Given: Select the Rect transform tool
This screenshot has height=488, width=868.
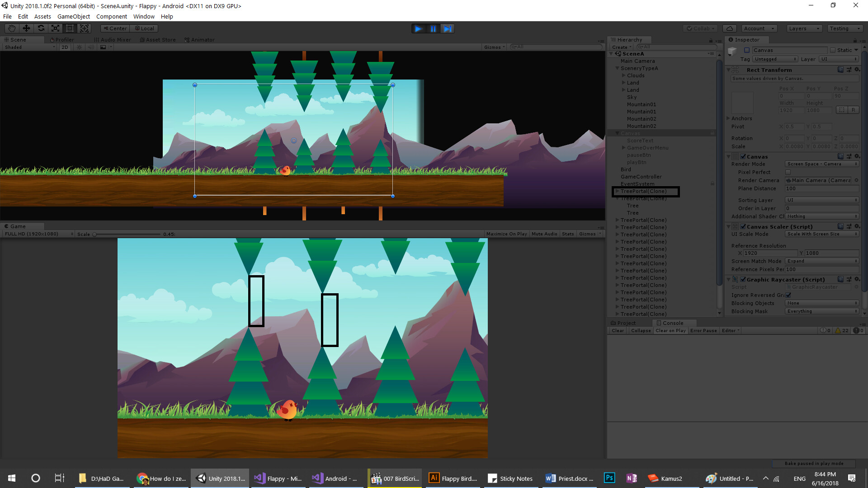Looking at the screenshot, I should 70,28.
